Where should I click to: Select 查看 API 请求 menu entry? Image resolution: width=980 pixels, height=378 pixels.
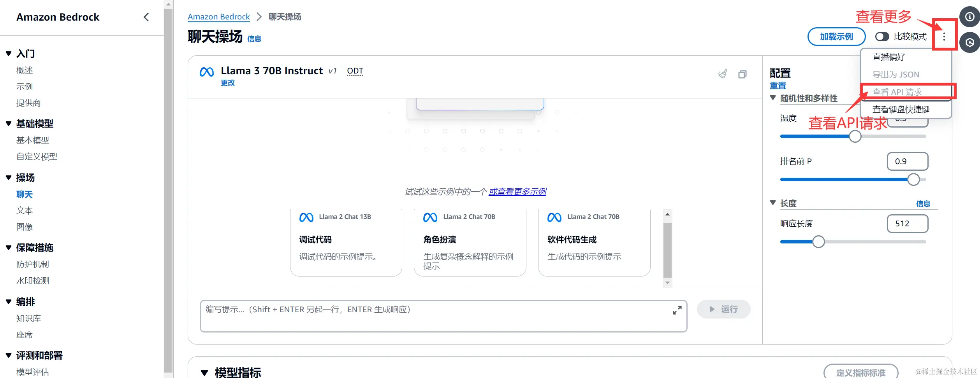pos(906,92)
